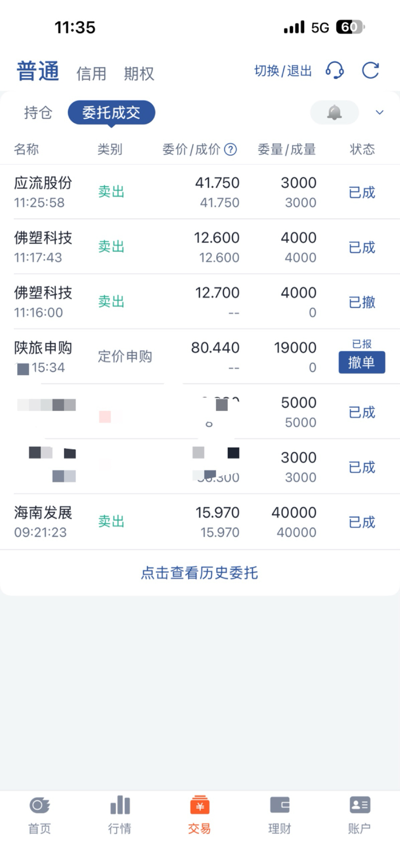Image resolution: width=400 pixels, height=868 pixels.
Task: Go to 首页 home icon
Action: click(x=40, y=805)
